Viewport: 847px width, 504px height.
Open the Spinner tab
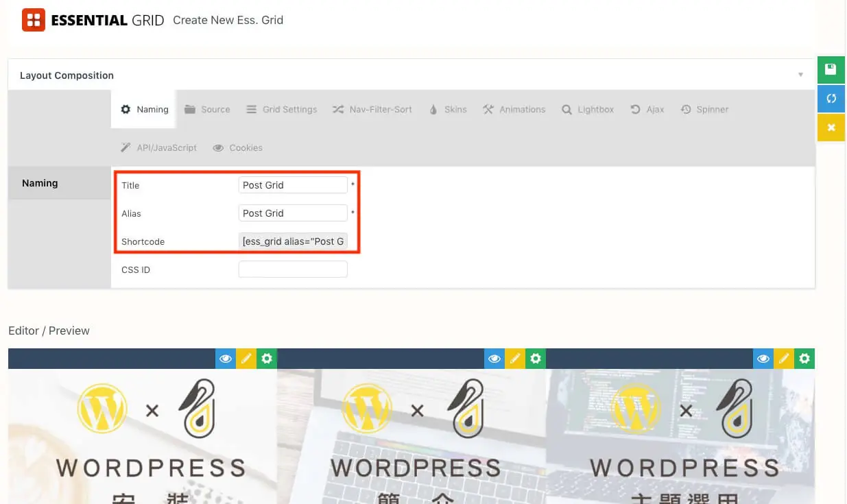[x=704, y=109]
